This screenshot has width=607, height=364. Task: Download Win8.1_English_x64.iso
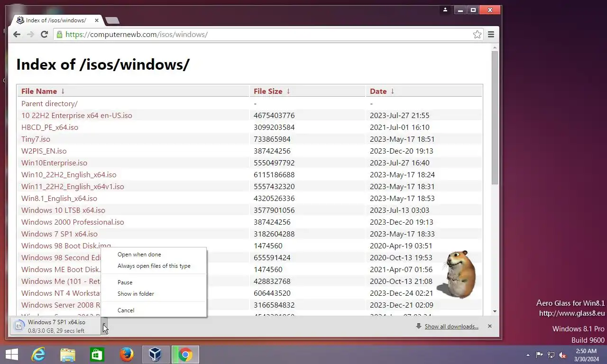pos(59,198)
